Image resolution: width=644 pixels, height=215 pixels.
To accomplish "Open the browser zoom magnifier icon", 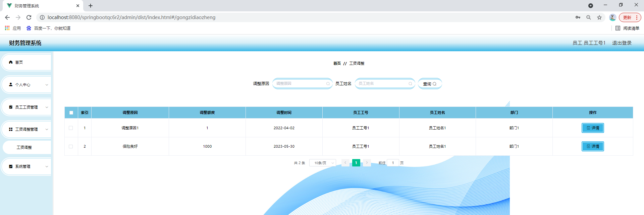I will (x=589, y=17).
